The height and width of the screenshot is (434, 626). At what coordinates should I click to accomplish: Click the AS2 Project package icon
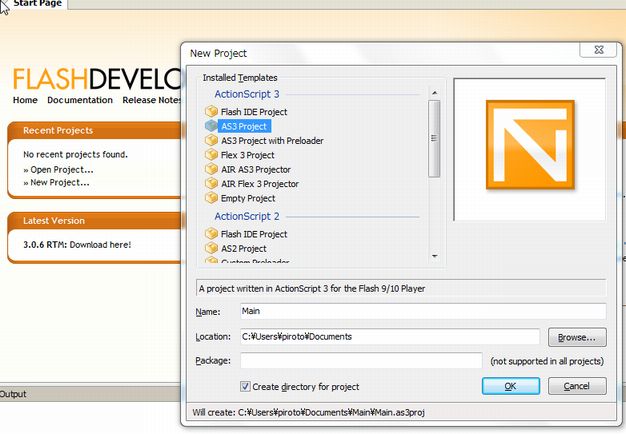click(211, 248)
